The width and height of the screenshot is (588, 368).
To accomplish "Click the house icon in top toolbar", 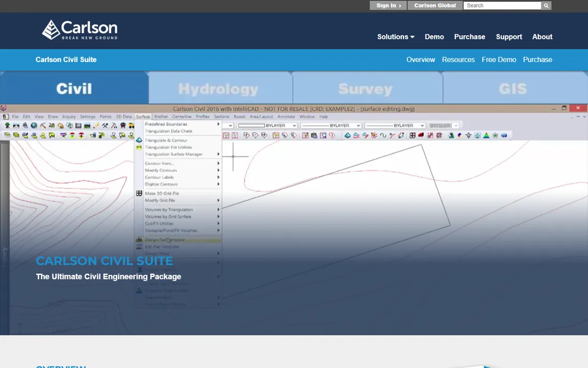I will coord(60,125).
